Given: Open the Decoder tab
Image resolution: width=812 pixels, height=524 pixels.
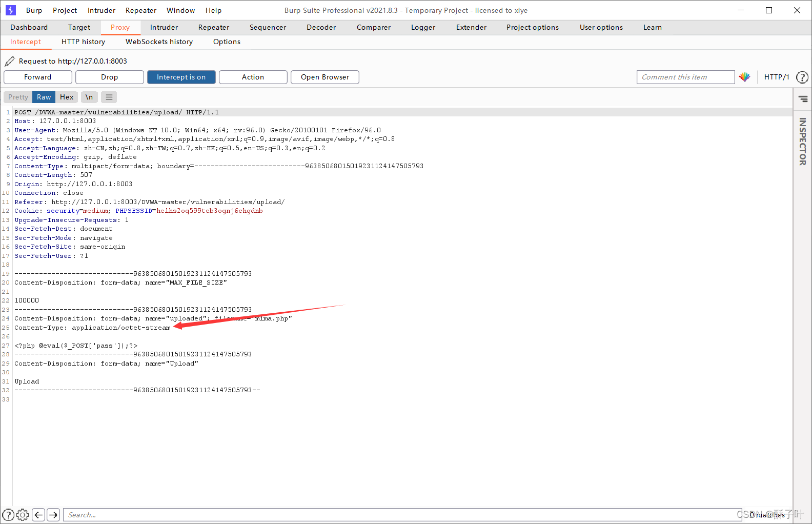Looking at the screenshot, I should [x=321, y=27].
